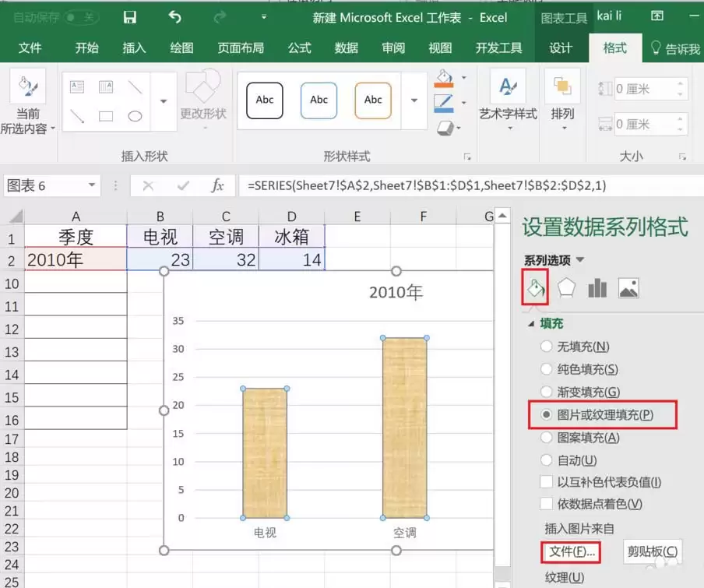Select 图案填充 radio option
This screenshot has width=704, height=588.
tap(547, 437)
